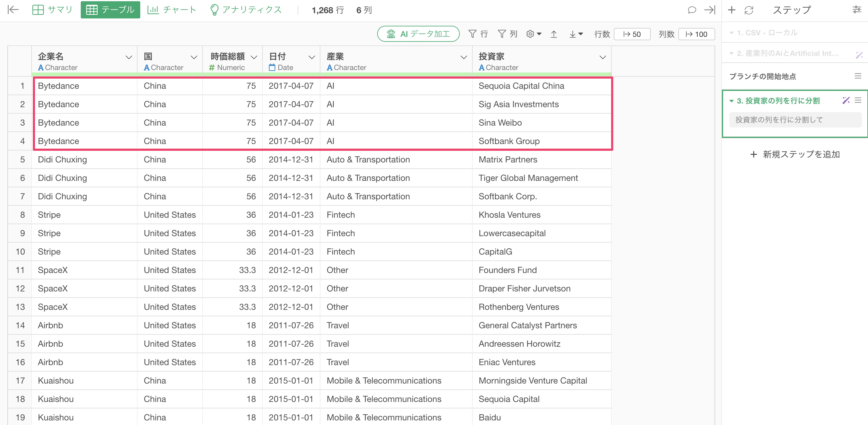Click the 時価総額 Numeric type icon
Viewport: 868px width, 425px height.
pos(211,68)
